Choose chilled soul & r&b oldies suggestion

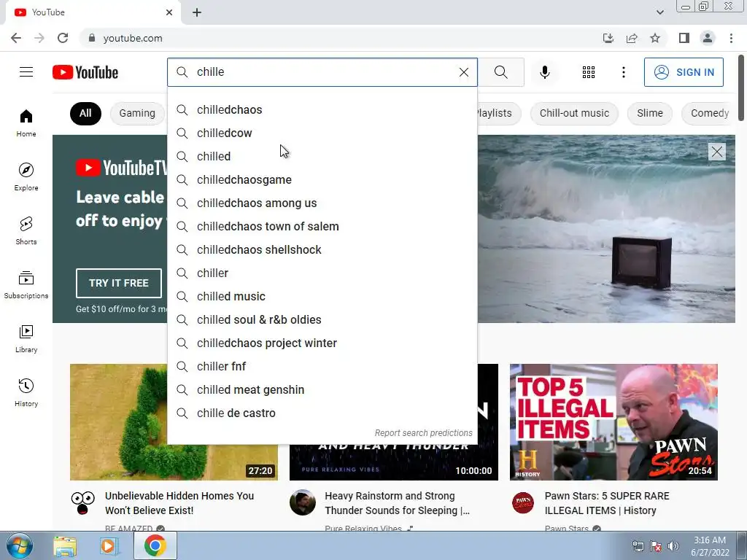tap(322, 319)
